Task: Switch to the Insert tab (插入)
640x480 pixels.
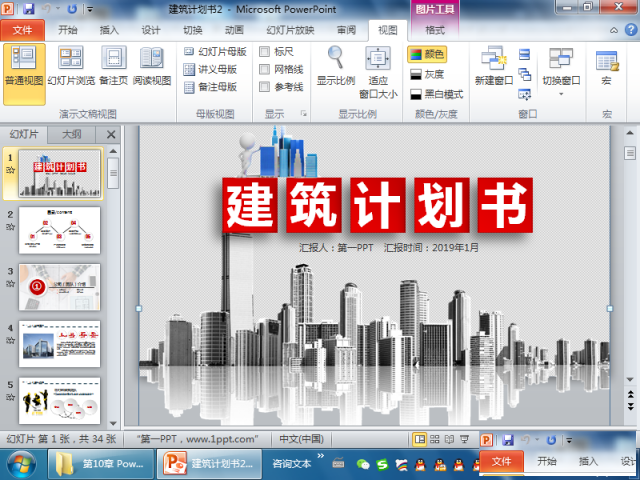Action: (109, 30)
